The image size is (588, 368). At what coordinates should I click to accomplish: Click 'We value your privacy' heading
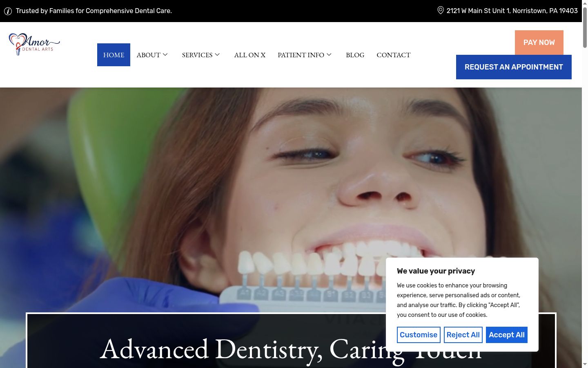[436, 271]
